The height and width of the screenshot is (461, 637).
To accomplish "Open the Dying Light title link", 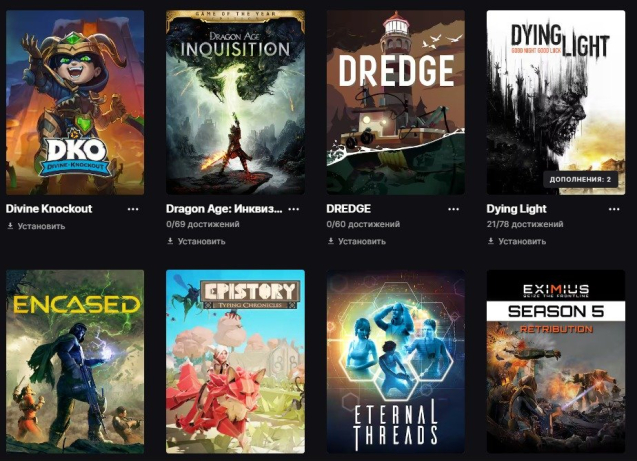I will pyautogui.click(x=516, y=209).
